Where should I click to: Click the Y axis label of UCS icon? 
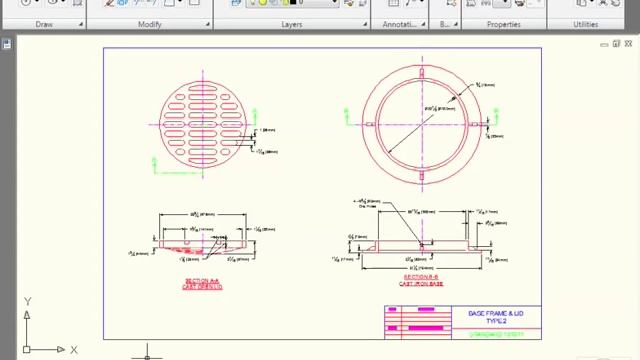27,302
